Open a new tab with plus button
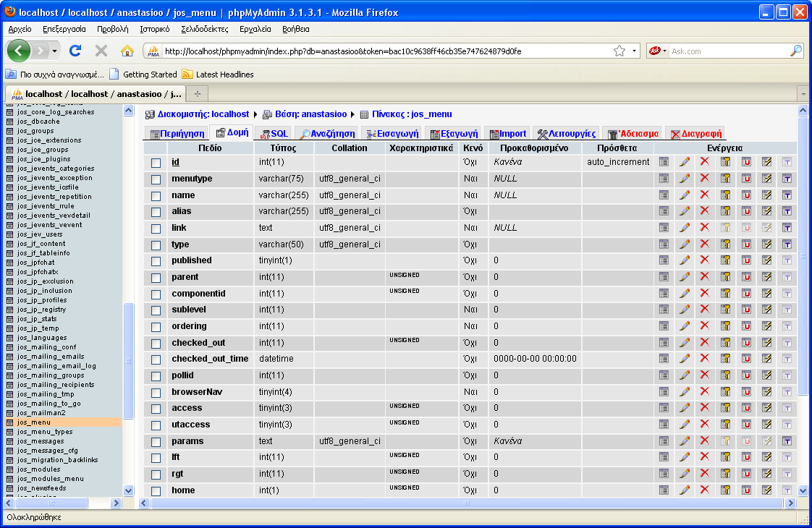812x528 pixels. click(198, 94)
